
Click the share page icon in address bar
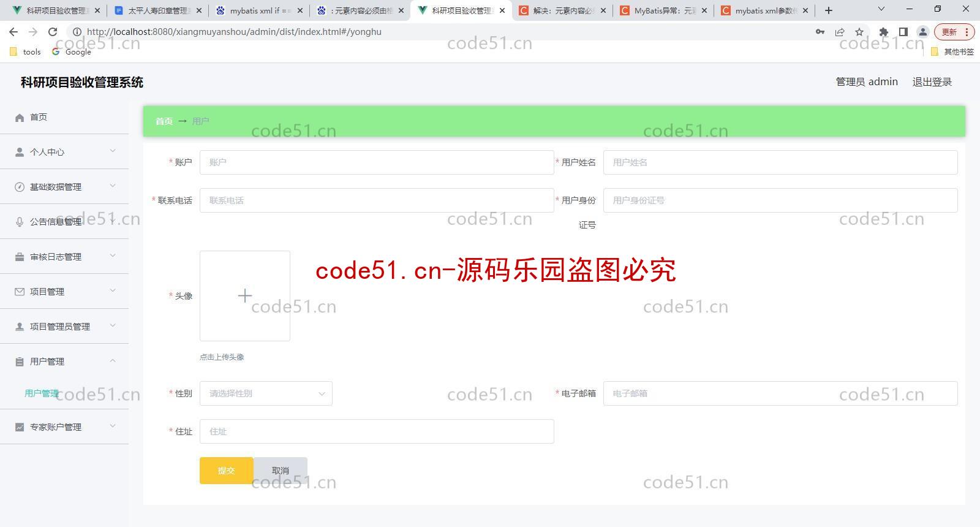click(x=840, y=32)
